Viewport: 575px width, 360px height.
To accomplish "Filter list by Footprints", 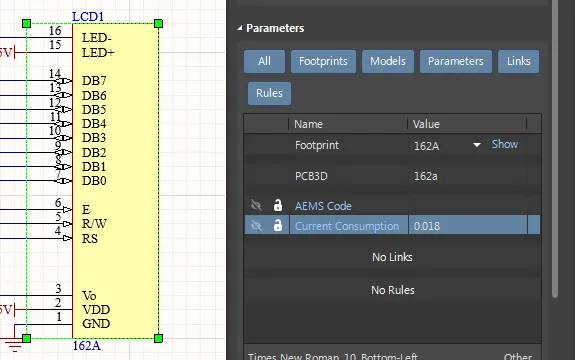I will tap(323, 61).
